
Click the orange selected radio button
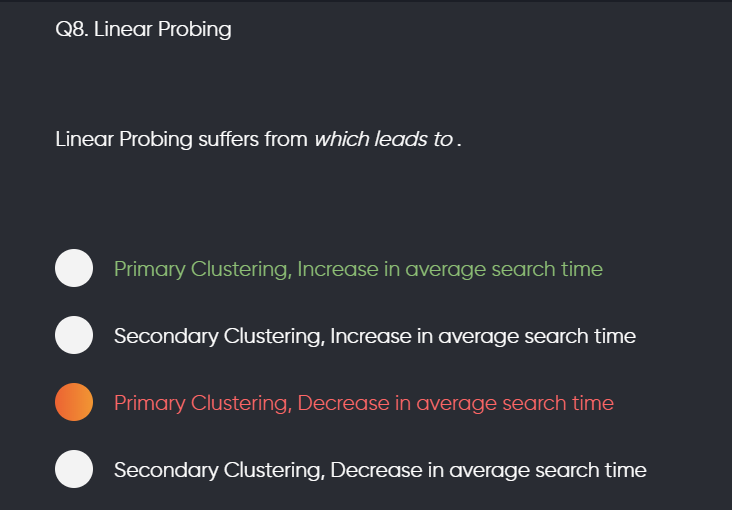click(74, 402)
